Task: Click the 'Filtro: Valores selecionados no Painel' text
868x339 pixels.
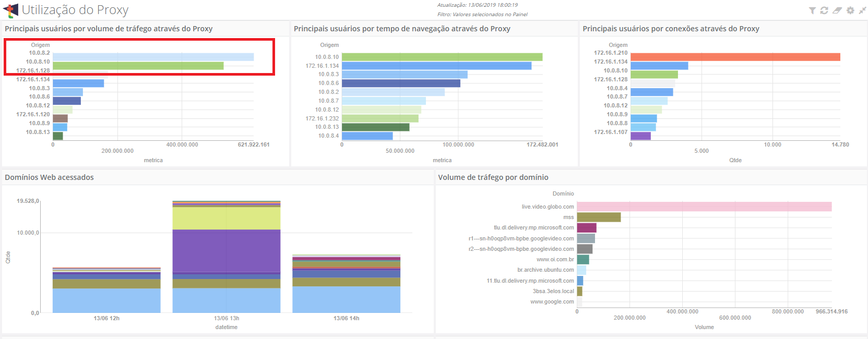Action: 482,15
